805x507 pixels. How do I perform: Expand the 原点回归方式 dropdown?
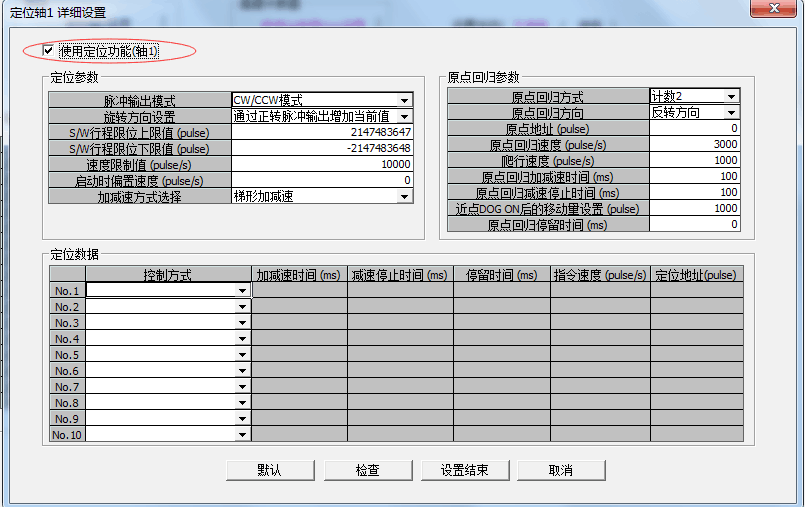[x=731, y=97]
